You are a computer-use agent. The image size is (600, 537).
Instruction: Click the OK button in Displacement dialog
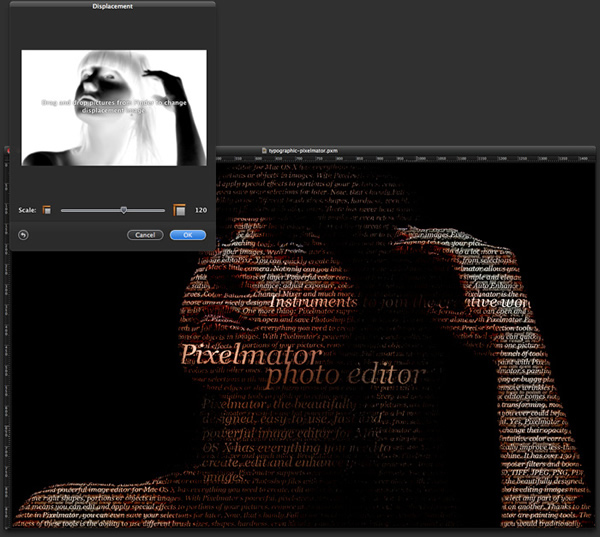tap(188, 235)
